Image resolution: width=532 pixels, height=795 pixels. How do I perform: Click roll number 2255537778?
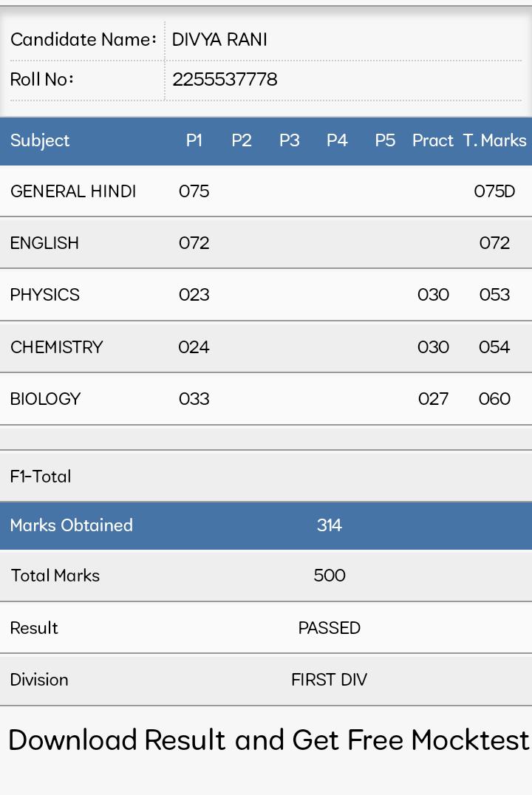click(x=225, y=79)
